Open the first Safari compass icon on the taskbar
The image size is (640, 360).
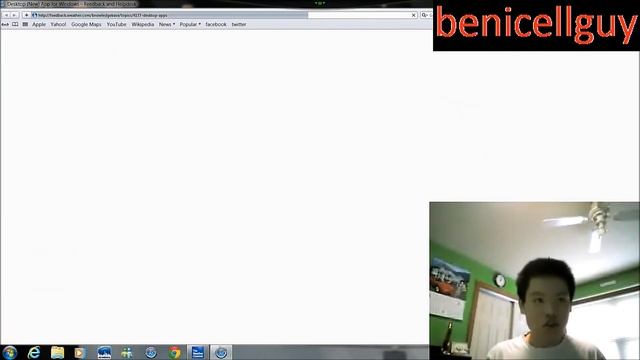coord(151,353)
